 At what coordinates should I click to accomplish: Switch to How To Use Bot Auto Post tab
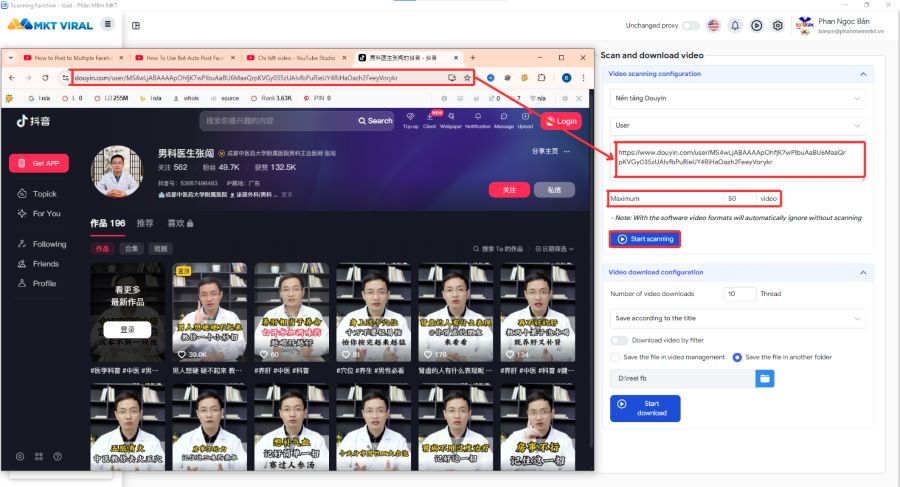coord(185,58)
